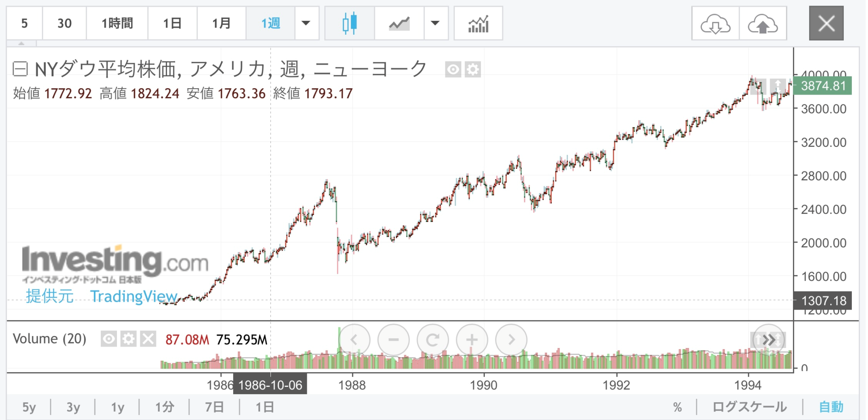868x420 pixels.
Task: Click the 5y range button
Action: point(29,407)
